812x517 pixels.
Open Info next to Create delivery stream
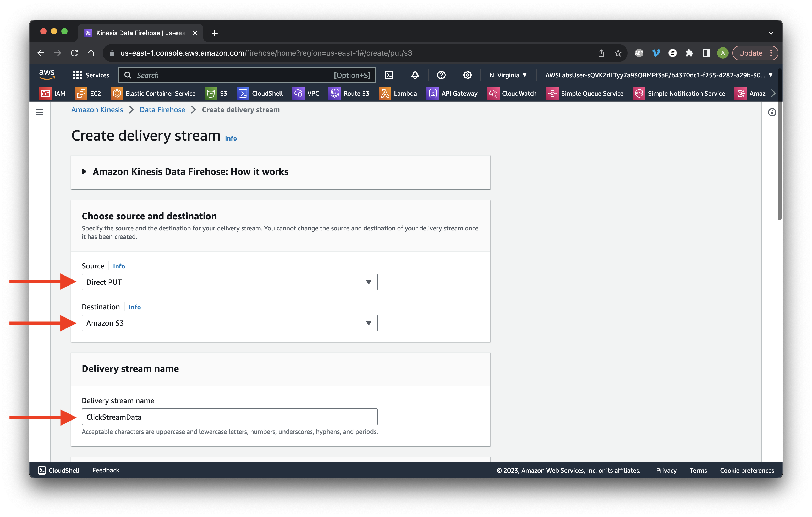(x=231, y=138)
